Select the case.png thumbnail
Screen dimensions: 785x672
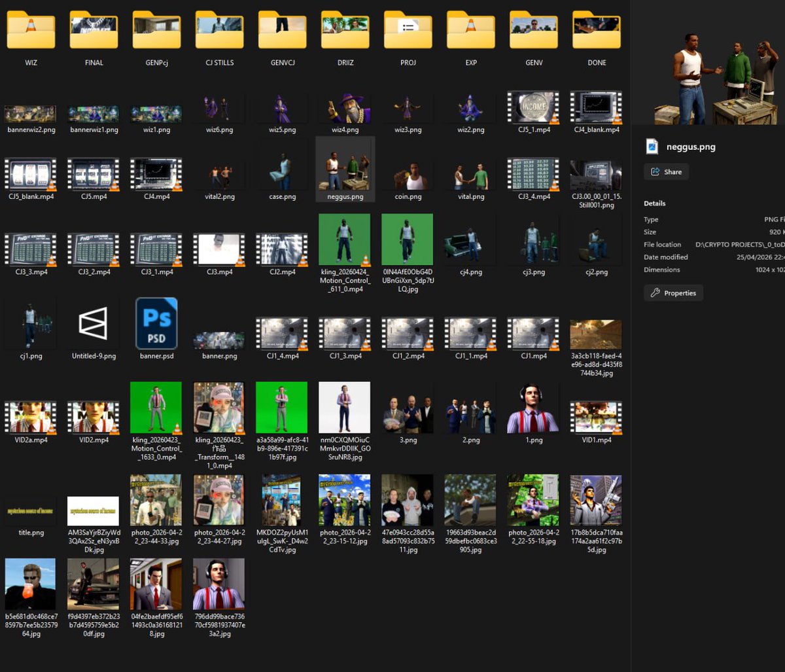click(282, 173)
